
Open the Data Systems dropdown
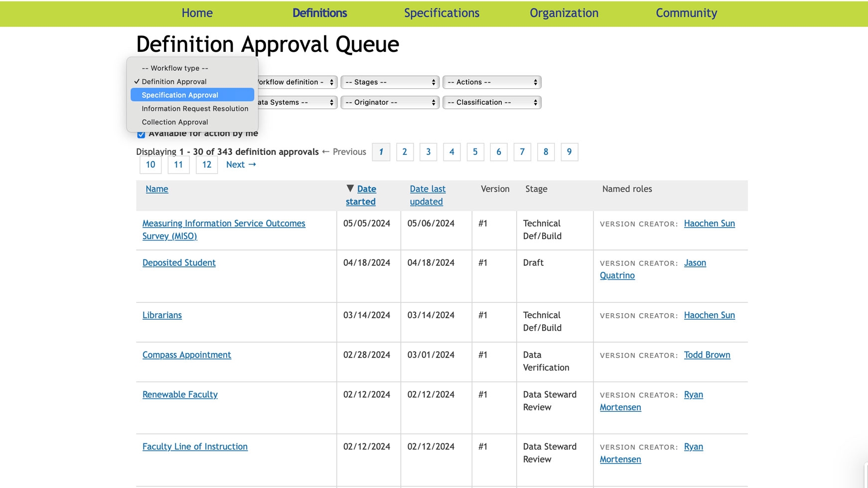click(x=297, y=102)
